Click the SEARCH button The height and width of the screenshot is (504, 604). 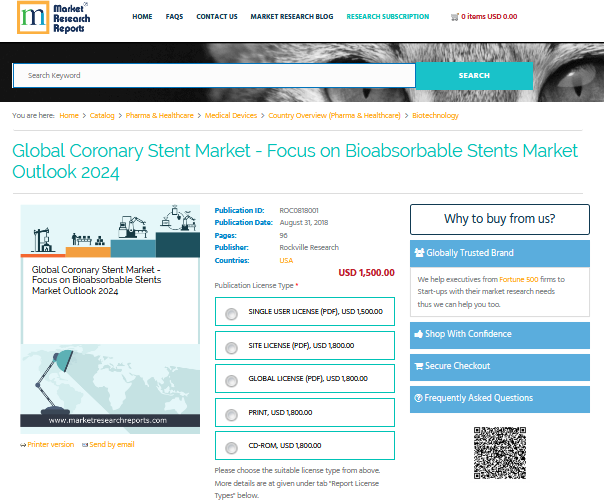[x=474, y=76]
